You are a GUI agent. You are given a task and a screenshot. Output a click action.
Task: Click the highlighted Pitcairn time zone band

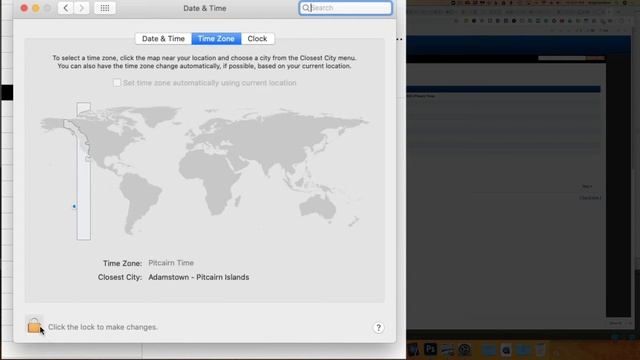click(x=84, y=171)
